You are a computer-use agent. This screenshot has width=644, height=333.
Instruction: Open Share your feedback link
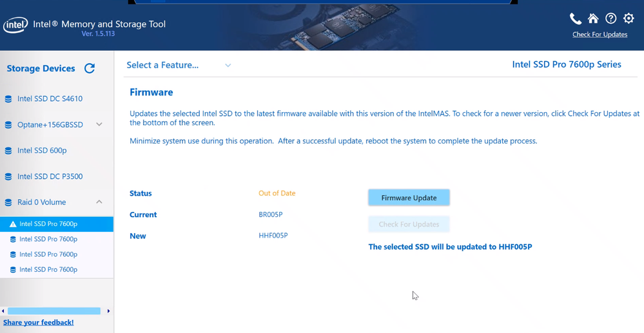pos(39,322)
